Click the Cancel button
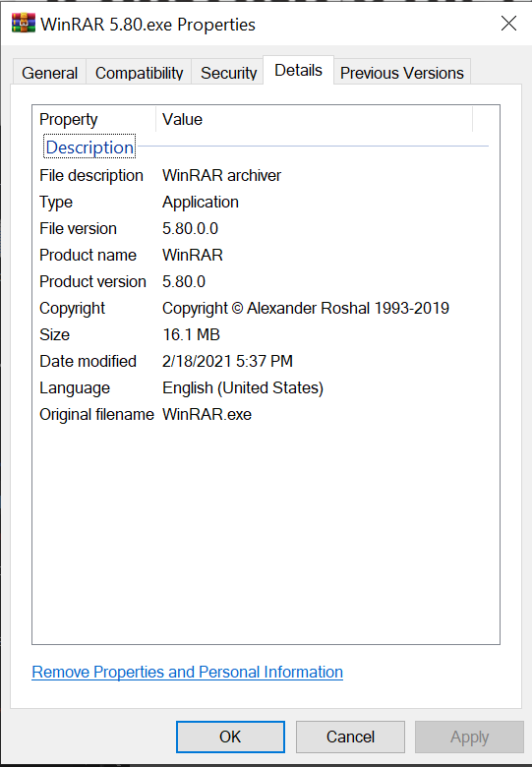This screenshot has height=767, width=532. click(350, 737)
